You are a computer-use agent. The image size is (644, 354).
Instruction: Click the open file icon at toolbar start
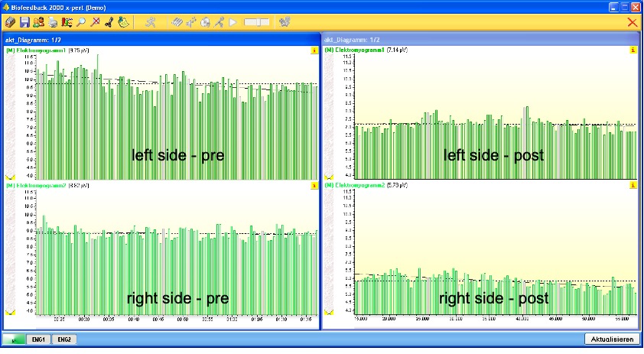click(11, 22)
